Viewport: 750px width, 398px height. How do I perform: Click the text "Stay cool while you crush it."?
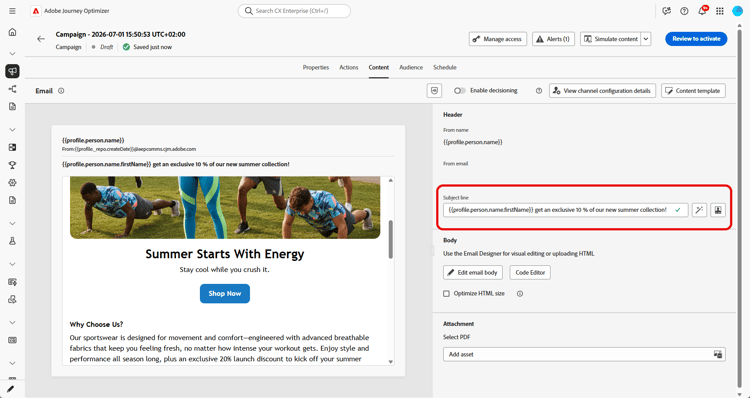[x=224, y=270]
